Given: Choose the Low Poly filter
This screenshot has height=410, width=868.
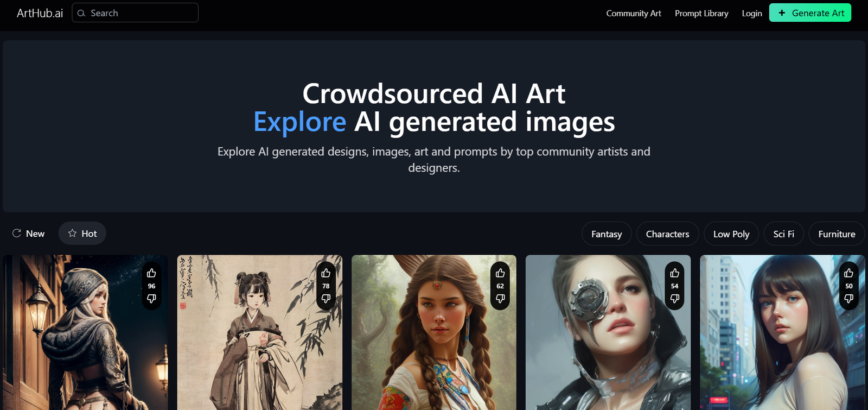Looking at the screenshot, I should point(731,234).
